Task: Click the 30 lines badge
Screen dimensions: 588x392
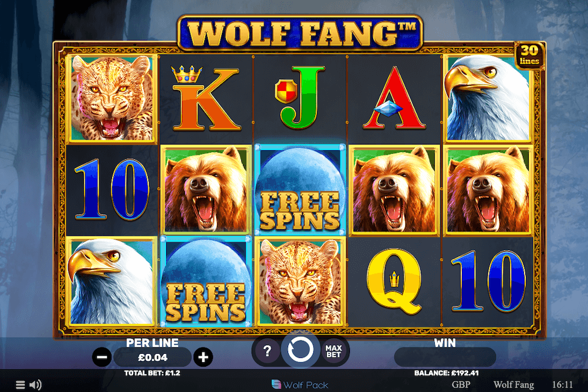Action: [529, 55]
